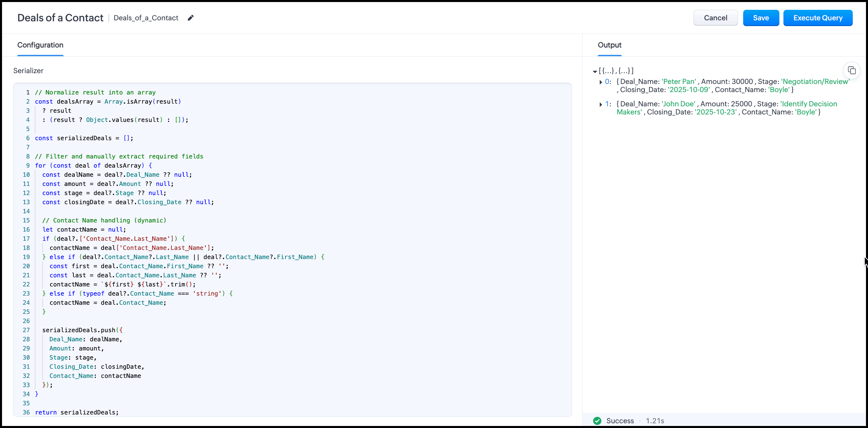Click the Deals_of_a_Contact API name

point(146,18)
